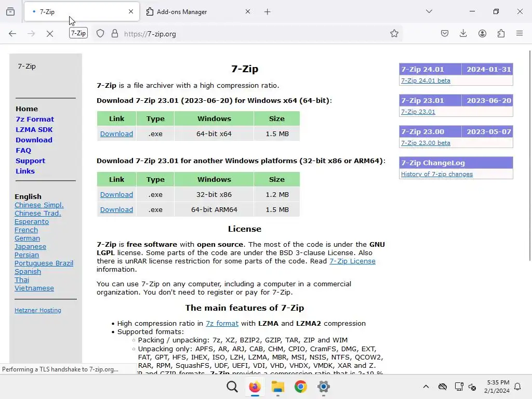
Task: Stop loading the page
Action: pyautogui.click(x=49, y=34)
